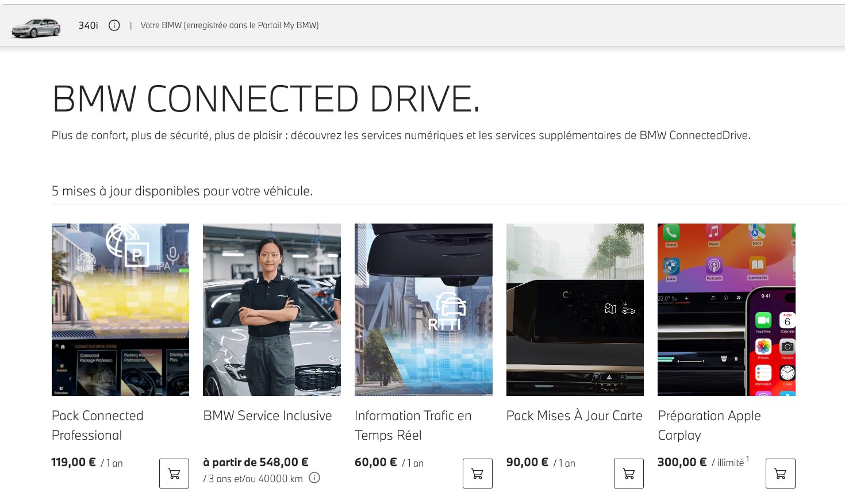Open the RTTI traffic information image
This screenshot has width=845, height=504.
tap(423, 309)
